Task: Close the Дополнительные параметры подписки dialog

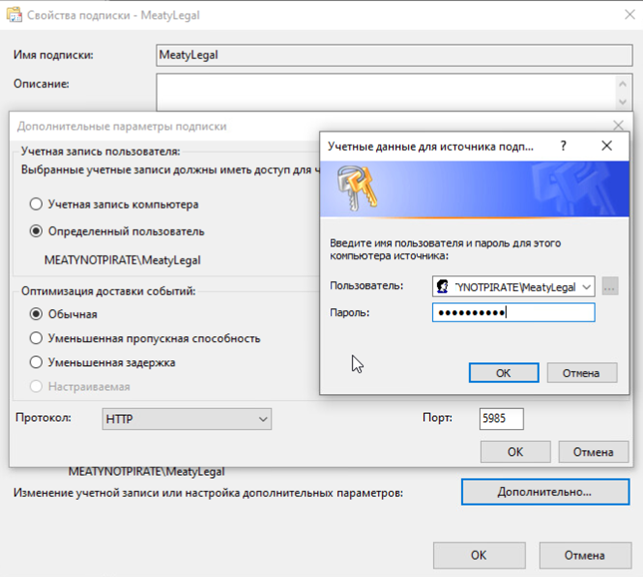Action: [x=618, y=126]
